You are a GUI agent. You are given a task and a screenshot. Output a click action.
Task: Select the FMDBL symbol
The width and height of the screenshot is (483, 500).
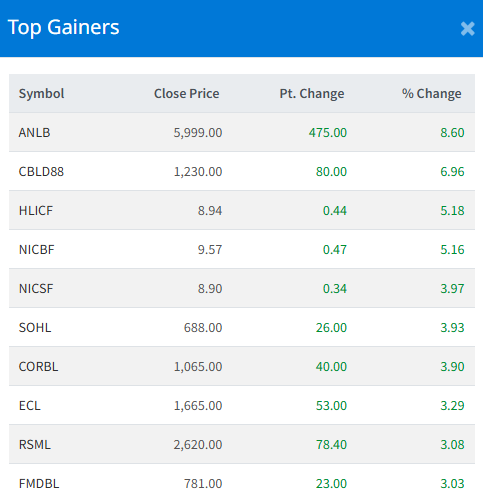click(x=39, y=484)
